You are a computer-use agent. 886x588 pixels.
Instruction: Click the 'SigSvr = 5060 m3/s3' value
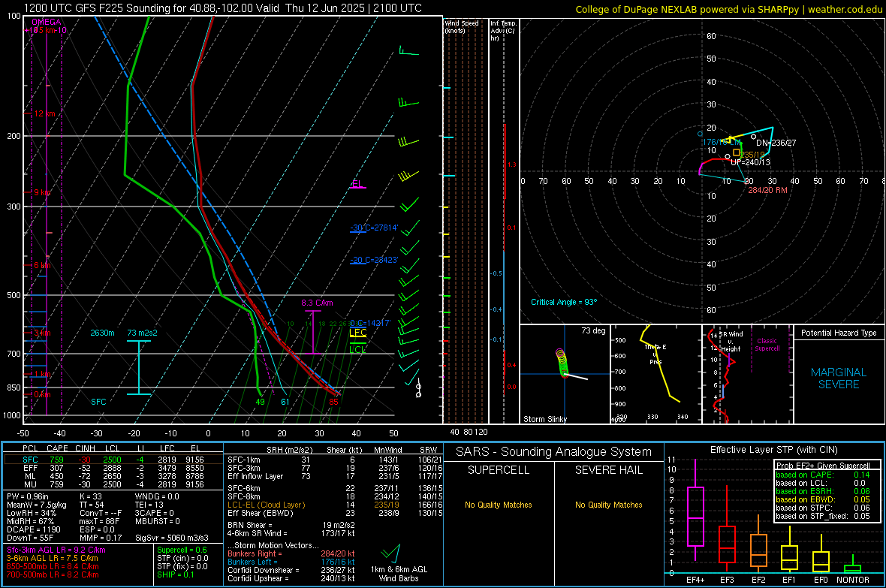point(172,538)
